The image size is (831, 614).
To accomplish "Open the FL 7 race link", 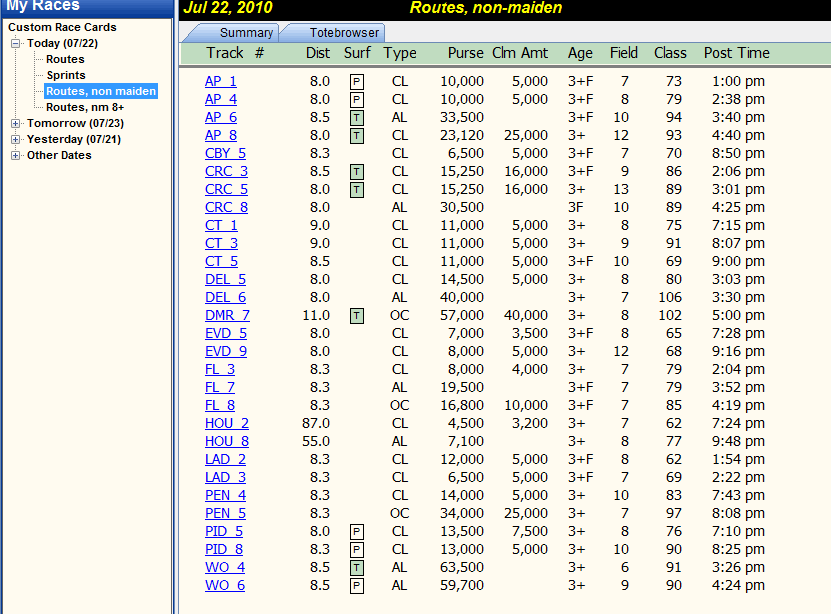I will pyautogui.click(x=220, y=388).
